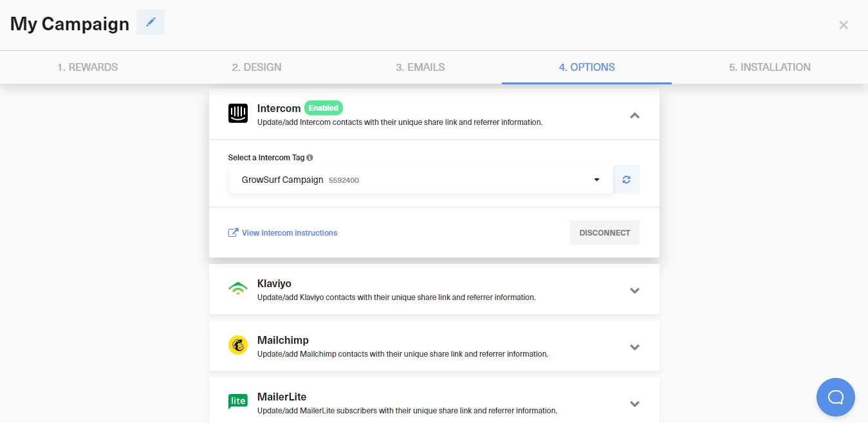The width and height of the screenshot is (868, 423).
Task: Go to the Installation step
Action: 769,66
